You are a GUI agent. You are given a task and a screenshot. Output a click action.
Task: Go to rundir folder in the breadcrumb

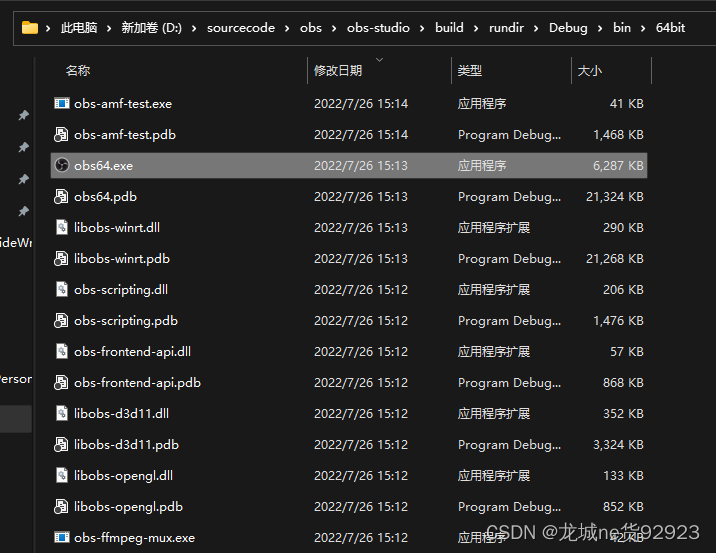506,28
